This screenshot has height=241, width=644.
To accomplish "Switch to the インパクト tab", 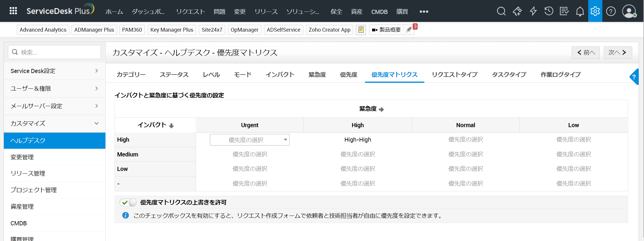I will coord(280,75).
